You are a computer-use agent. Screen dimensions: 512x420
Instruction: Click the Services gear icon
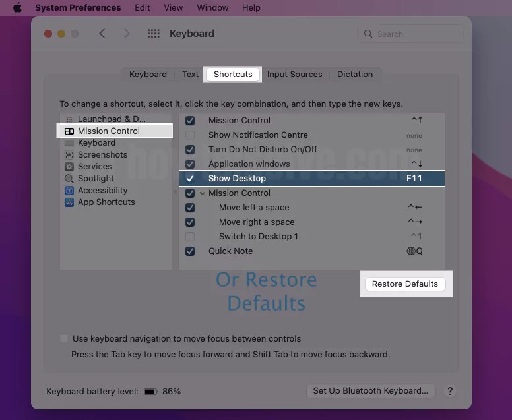69,167
